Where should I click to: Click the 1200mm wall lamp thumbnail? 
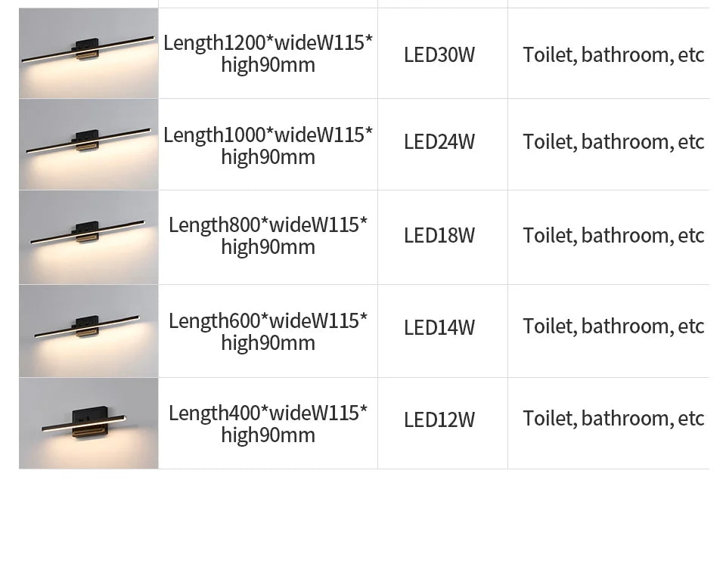(88, 53)
